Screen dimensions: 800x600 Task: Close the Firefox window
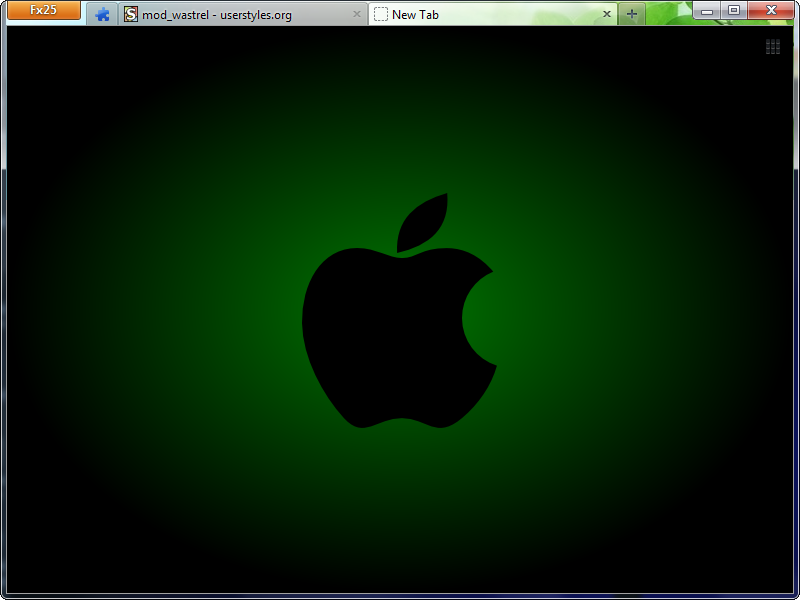(771, 10)
